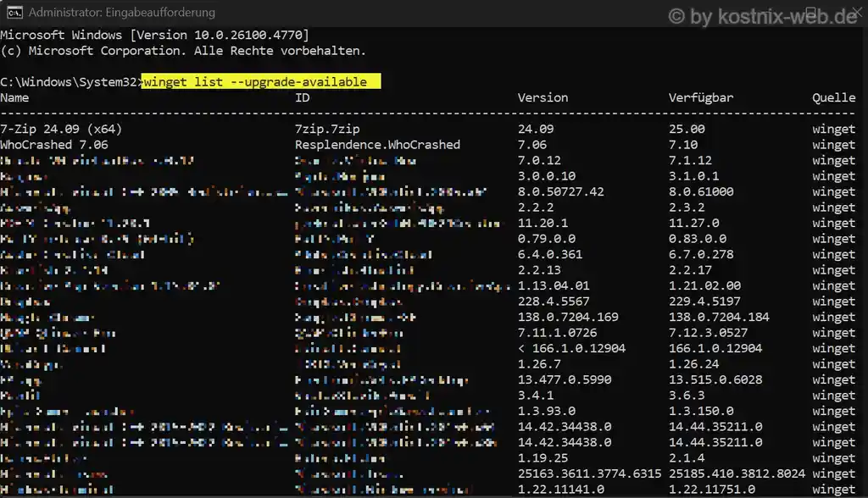
Task: Click the version value '11.20.1'
Action: coord(542,223)
